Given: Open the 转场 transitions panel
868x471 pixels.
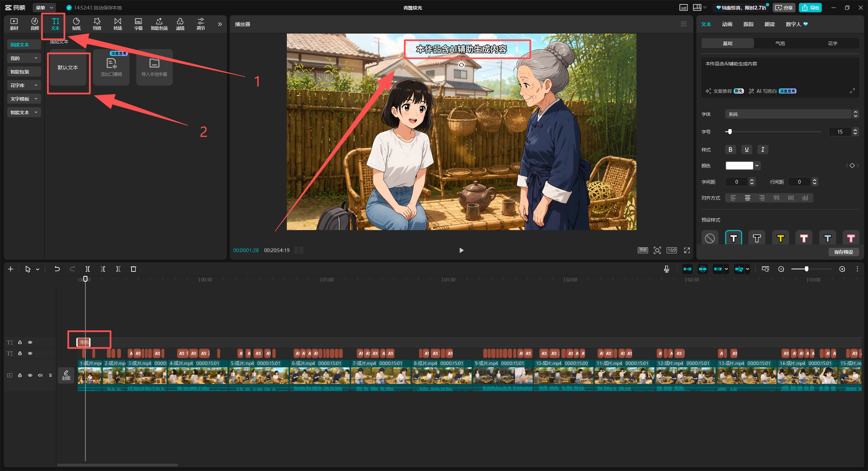Looking at the screenshot, I should click(x=118, y=24).
